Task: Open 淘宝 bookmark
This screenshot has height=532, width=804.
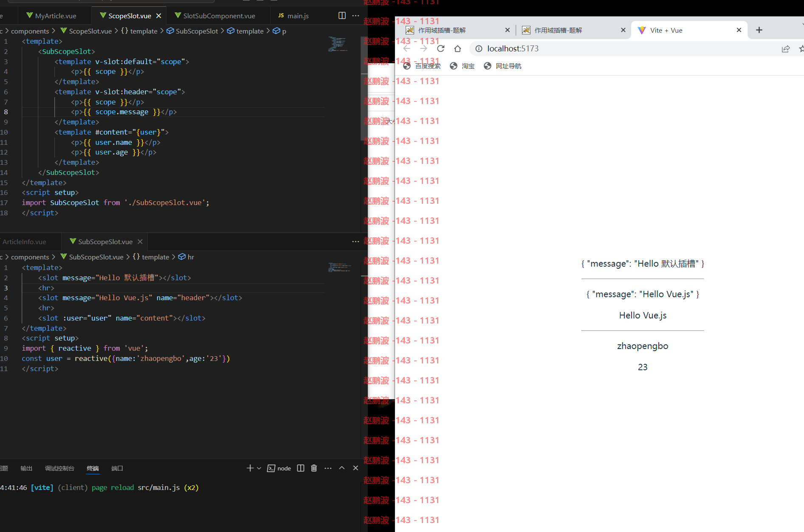Action: [x=463, y=66]
